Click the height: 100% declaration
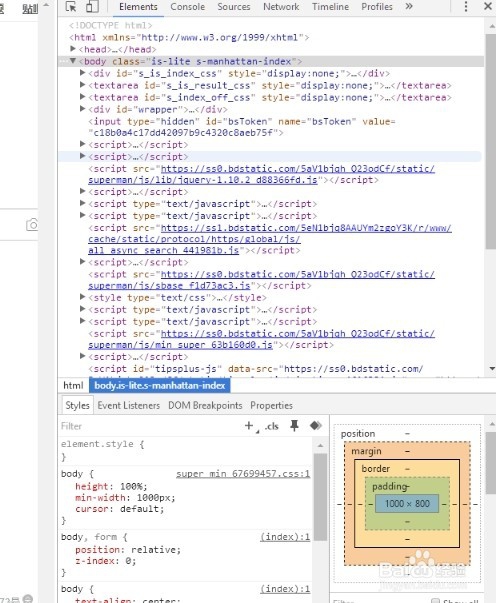 (111, 486)
